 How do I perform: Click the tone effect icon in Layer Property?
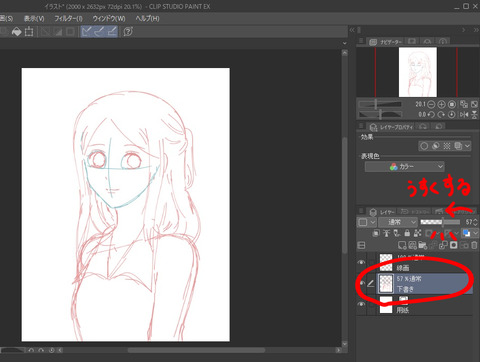pyautogui.click(x=447, y=146)
